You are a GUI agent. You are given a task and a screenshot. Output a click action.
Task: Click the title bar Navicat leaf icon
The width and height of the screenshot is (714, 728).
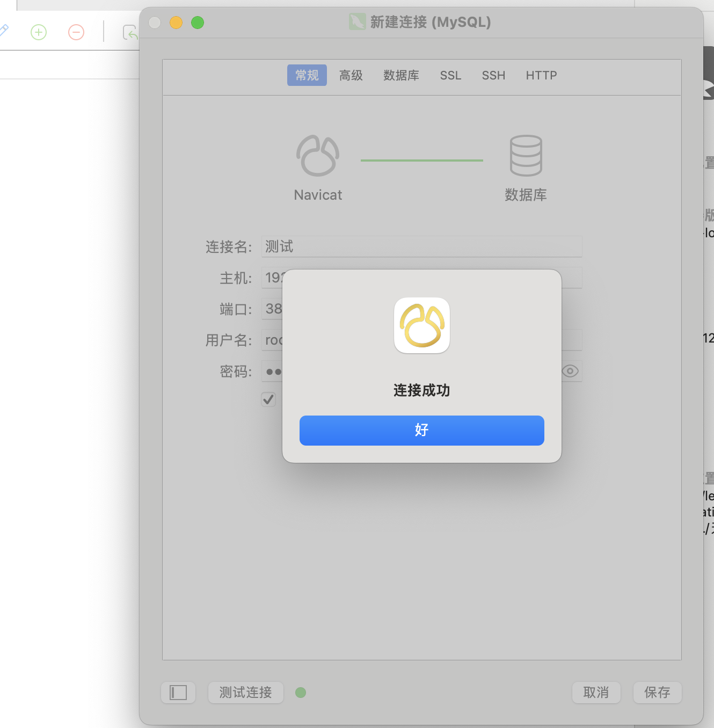(357, 22)
